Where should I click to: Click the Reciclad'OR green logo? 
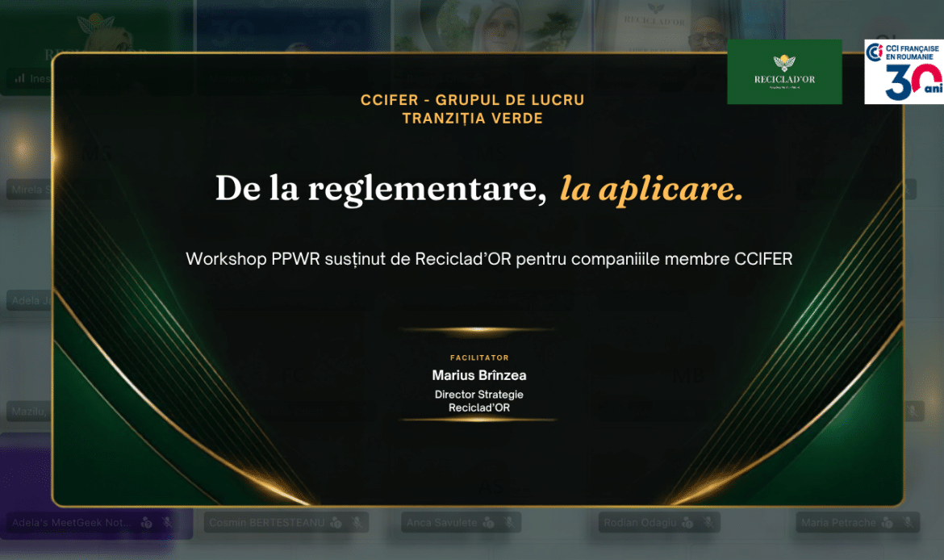[x=784, y=72]
